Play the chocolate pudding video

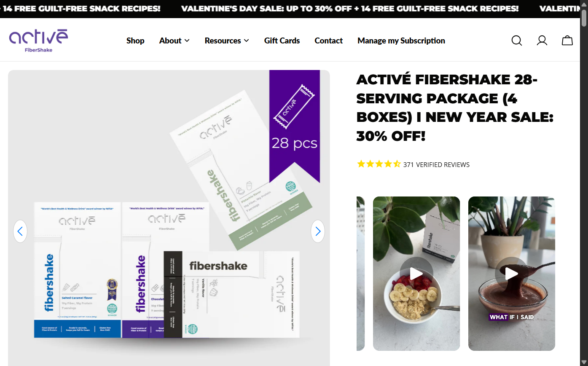click(x=512, y=274)
